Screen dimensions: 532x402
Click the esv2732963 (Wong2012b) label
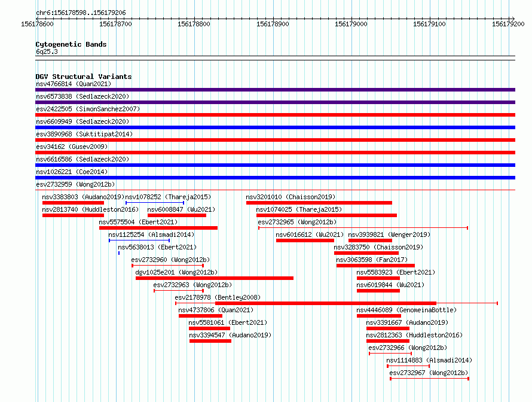click(192, 285)
